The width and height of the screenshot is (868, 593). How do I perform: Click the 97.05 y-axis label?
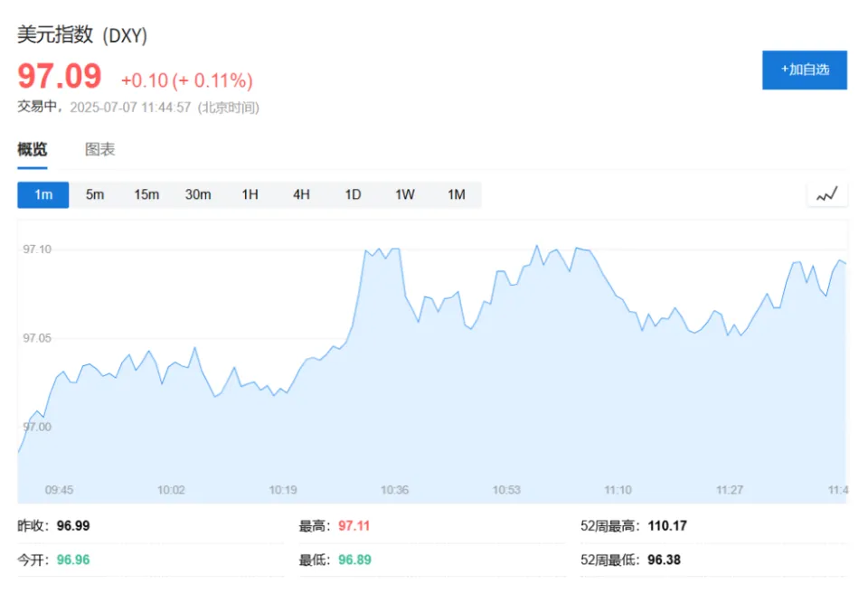(37, 338)
